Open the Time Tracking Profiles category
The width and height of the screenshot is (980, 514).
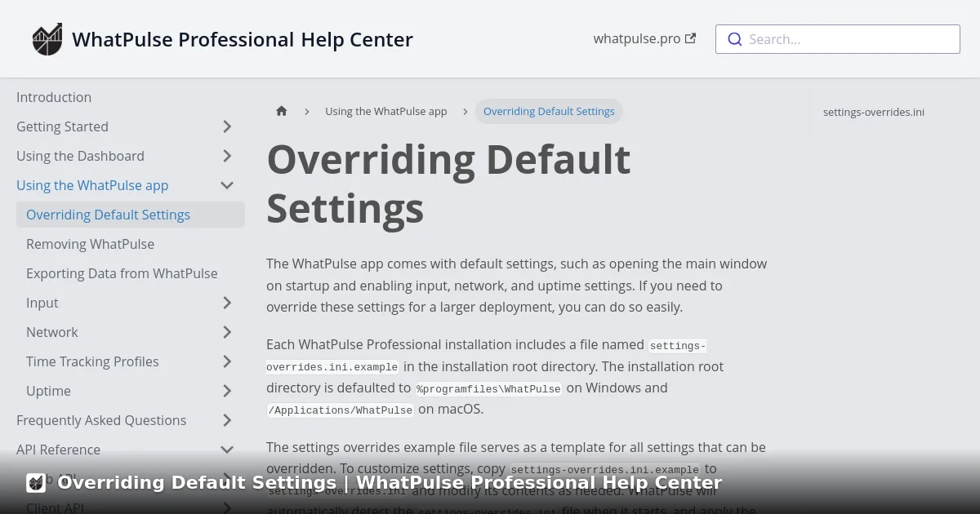click(92, 361)
